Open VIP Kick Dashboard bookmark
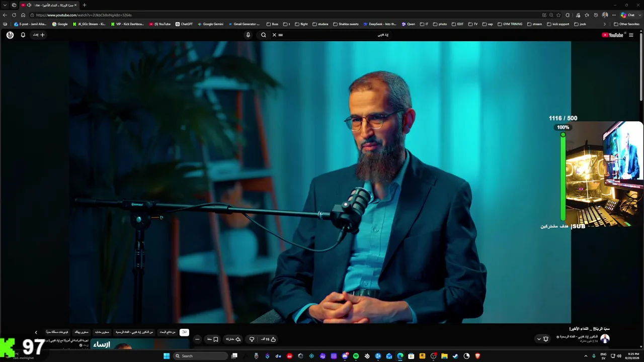This screenshot has height=362, width=644. 127,24
